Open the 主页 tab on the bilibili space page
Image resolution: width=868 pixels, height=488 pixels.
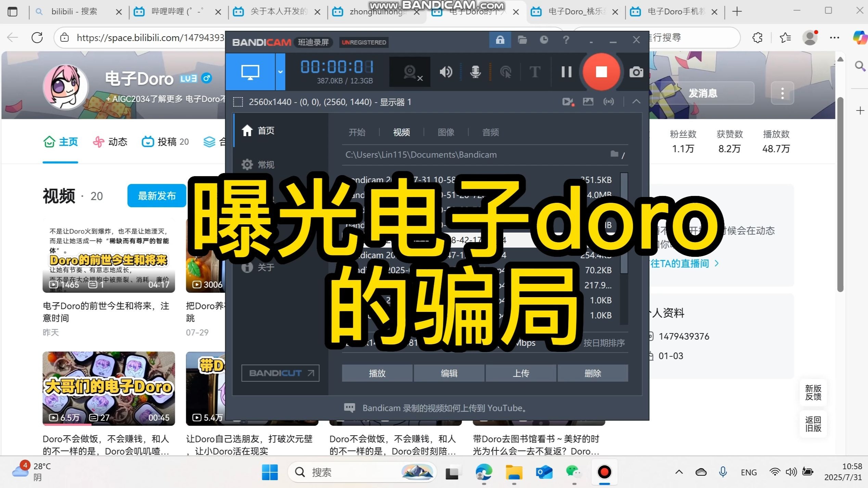pos(61,142)
